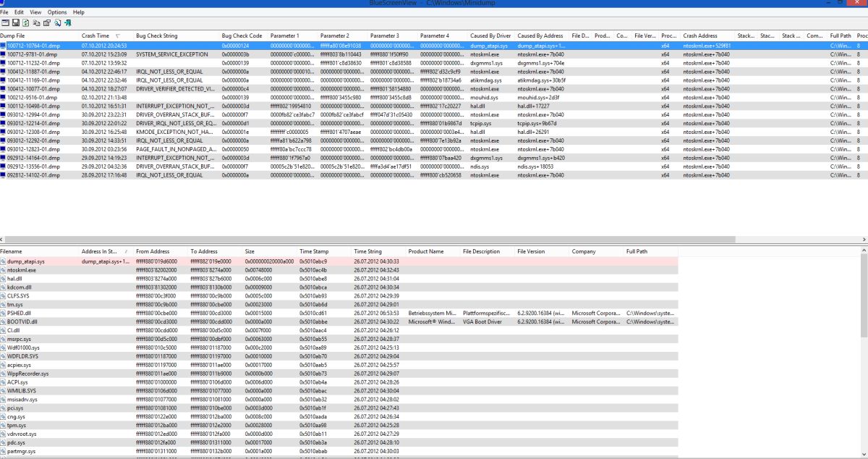The width and height of the screenshot is (868, 459).
Task: Open Properties from the toolbar icon
Action: pyautogui.click(x=47, y=22)
